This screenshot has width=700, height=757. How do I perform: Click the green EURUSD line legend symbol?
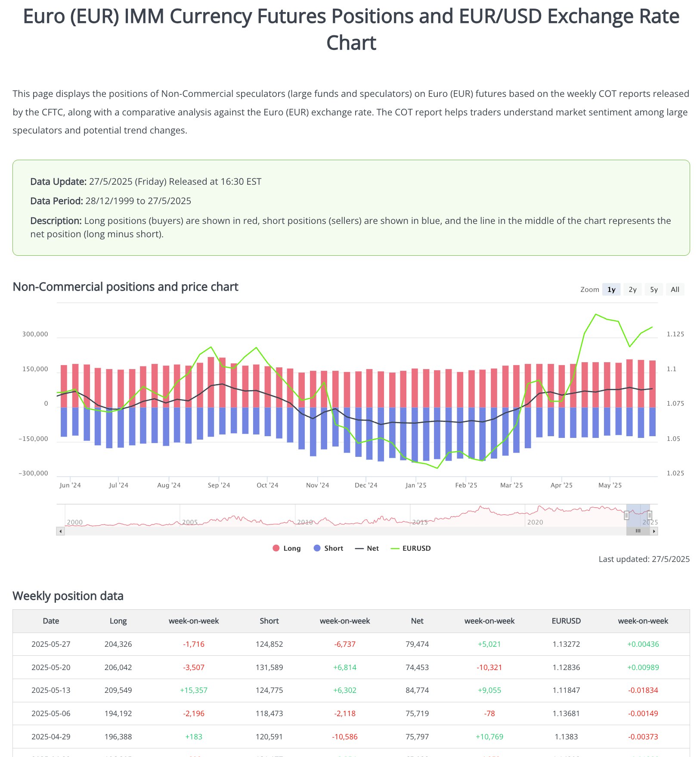pos(395,549)
